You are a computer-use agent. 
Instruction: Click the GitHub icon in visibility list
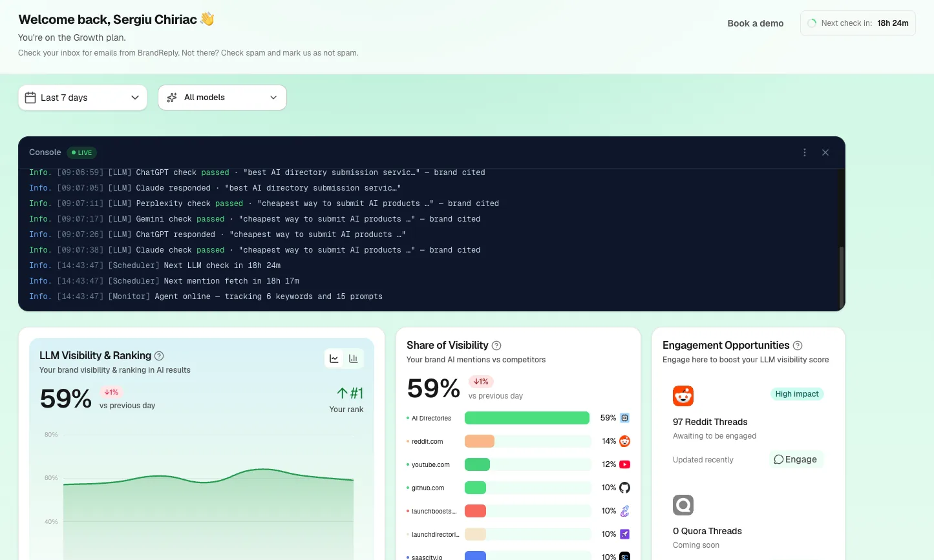624,488
